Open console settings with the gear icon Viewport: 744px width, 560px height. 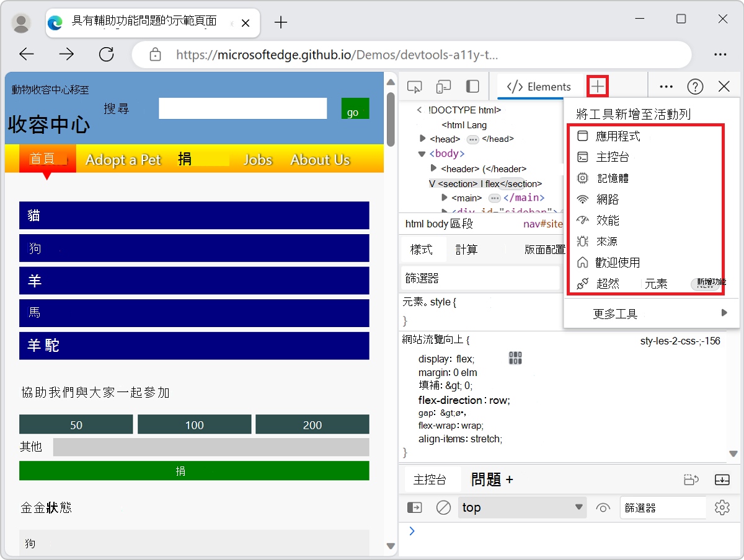(722, 507)
